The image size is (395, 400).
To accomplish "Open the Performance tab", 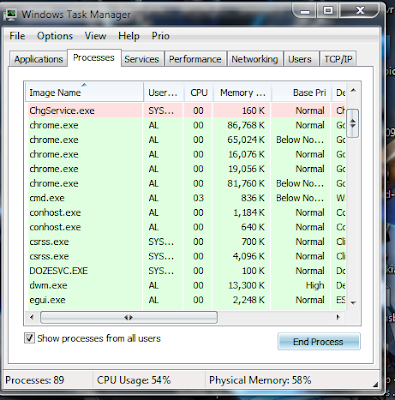I will tap(195, 59).
